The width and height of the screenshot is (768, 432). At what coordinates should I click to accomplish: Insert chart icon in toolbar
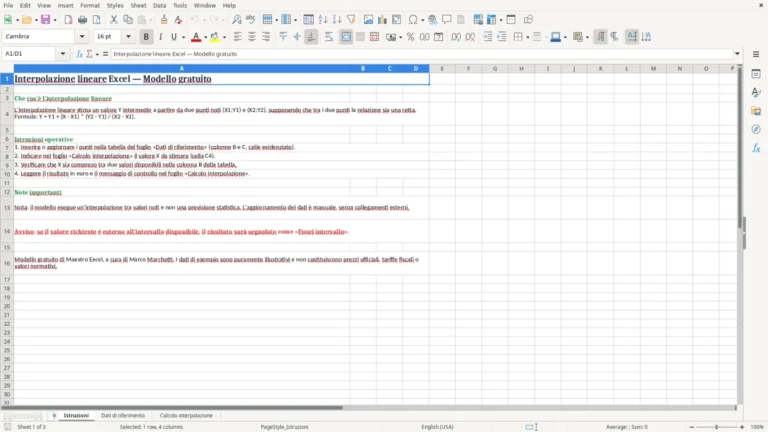click(382, 20)
